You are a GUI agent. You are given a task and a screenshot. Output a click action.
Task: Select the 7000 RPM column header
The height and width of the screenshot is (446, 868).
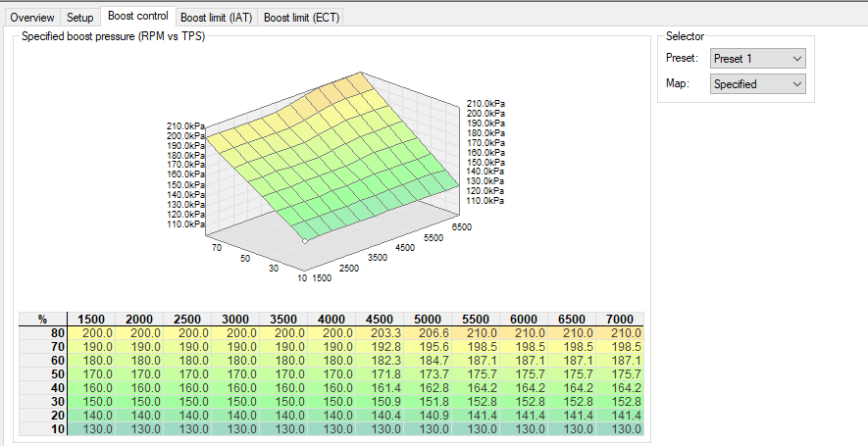pyautogui.click(x=620, y=320)
